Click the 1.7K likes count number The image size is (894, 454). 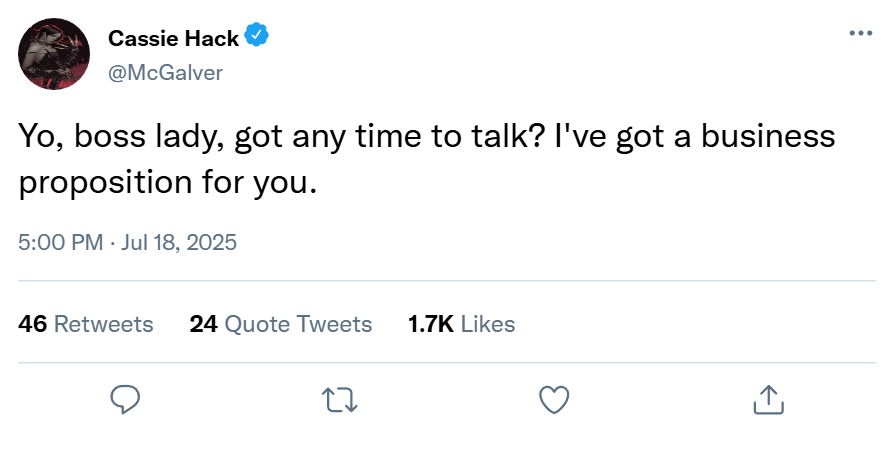[x=431, y=324]
